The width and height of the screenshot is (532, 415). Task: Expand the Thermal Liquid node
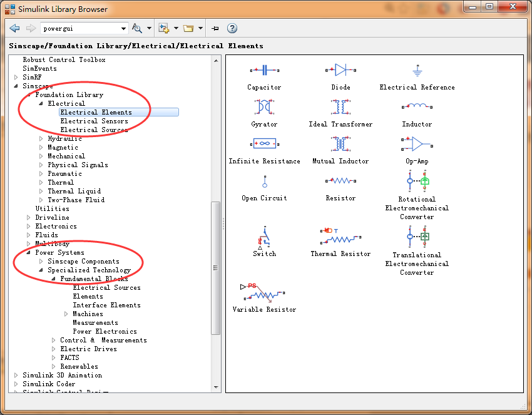41,191
